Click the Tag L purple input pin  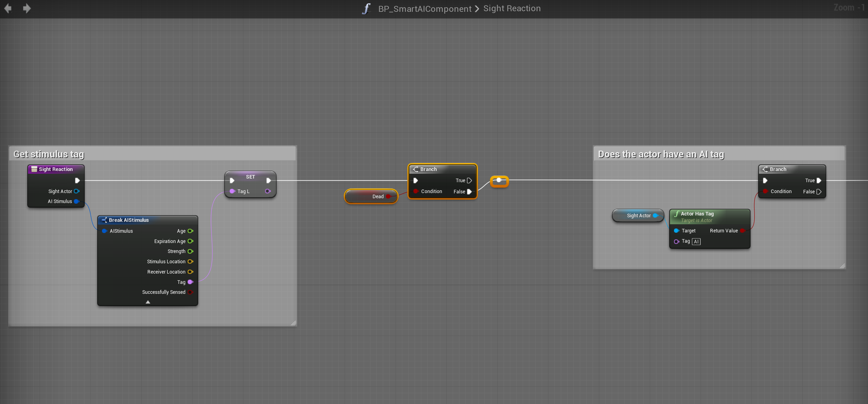pos(232,191)
